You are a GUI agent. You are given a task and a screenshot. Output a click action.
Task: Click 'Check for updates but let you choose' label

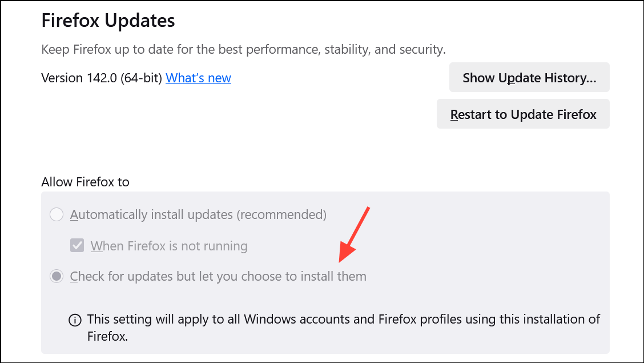(x=218, y=276)
